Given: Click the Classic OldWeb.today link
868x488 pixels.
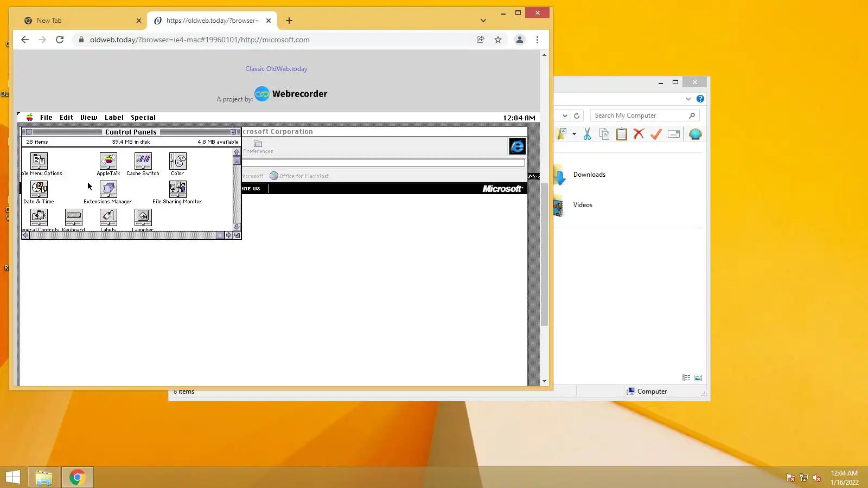Looking at the screenshot, I should pyautogui.click(x=276, y=69).
